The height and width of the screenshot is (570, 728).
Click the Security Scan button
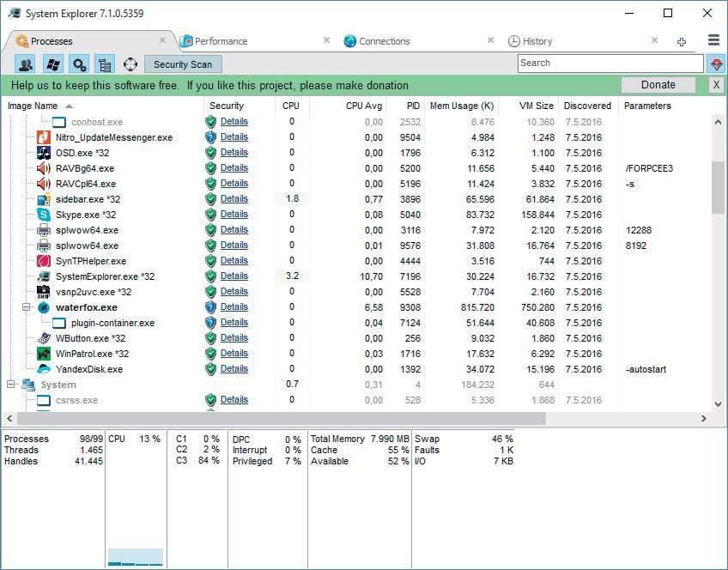tap(183, 64)
